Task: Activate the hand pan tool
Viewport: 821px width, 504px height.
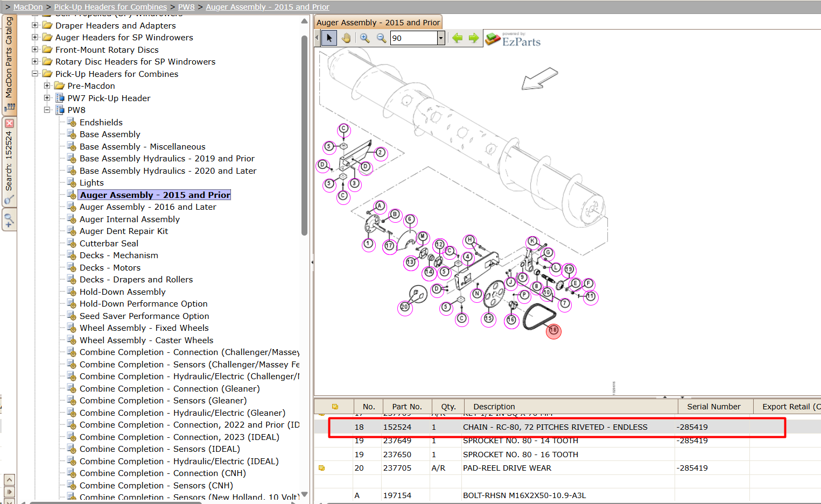Action: [x=346, y=38]
